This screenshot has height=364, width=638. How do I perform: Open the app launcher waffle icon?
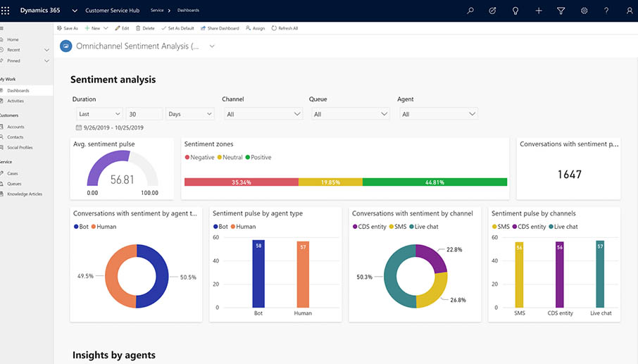tap(6, 11)
